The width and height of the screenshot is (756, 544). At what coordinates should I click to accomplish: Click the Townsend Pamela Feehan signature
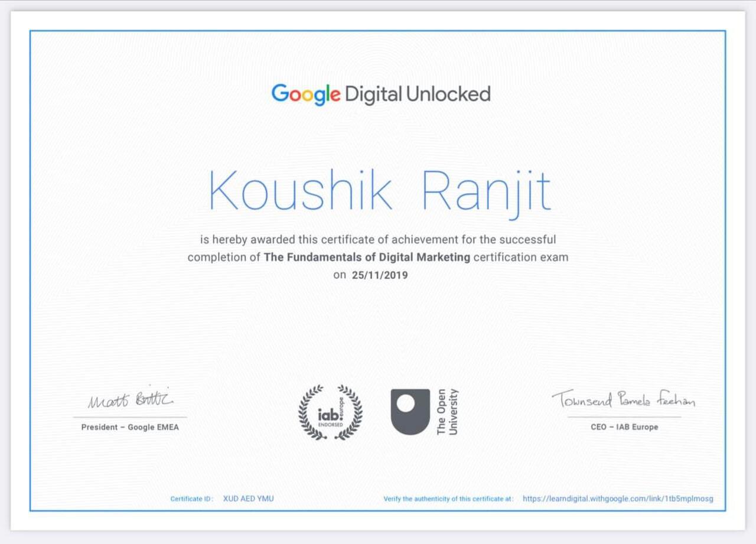click(x=624, y=399)
